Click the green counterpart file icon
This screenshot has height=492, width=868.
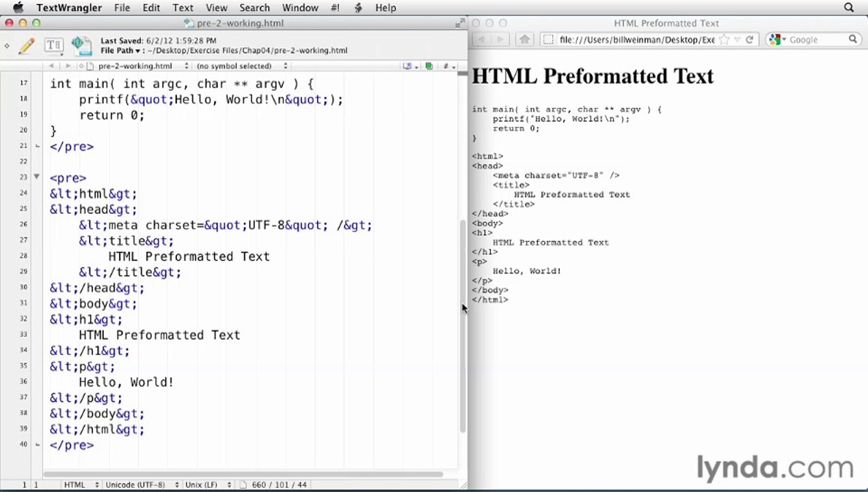click(429, 66)
